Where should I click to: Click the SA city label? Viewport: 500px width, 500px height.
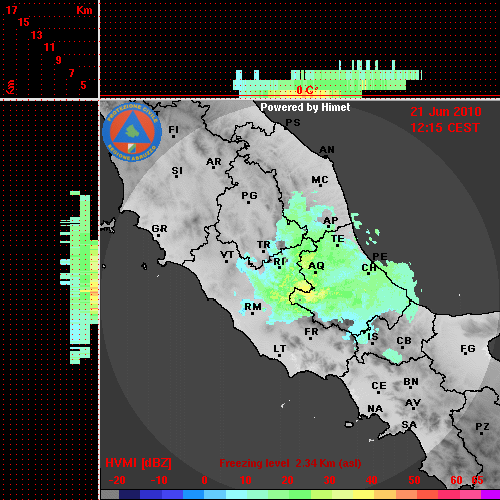point(409,425)
